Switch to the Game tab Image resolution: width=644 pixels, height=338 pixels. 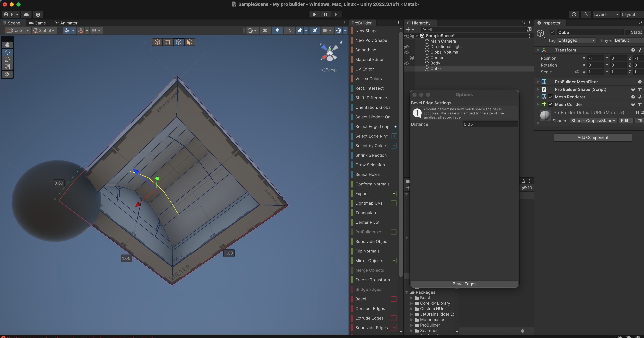(x=38, y=23)
